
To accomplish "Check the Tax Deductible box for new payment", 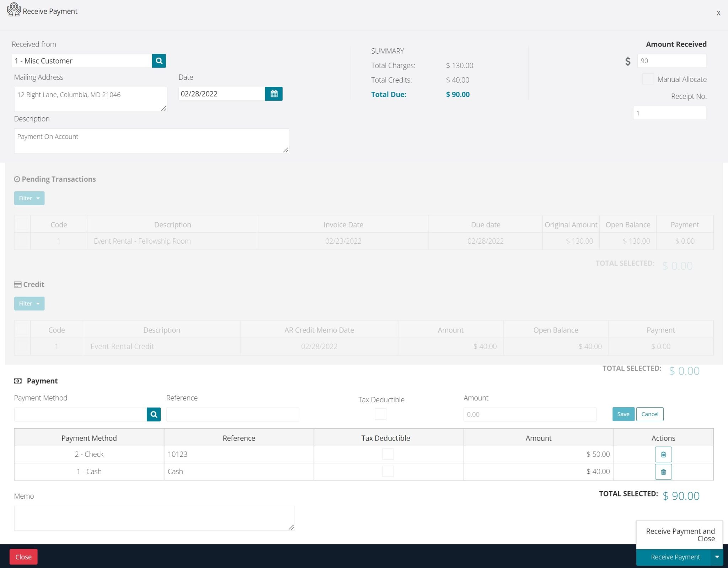I will [x=380, y=414].
